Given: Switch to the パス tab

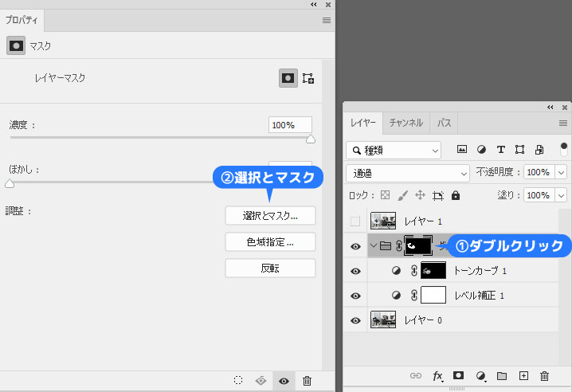Looking at the screenshot, I should (x=444, y=123).
